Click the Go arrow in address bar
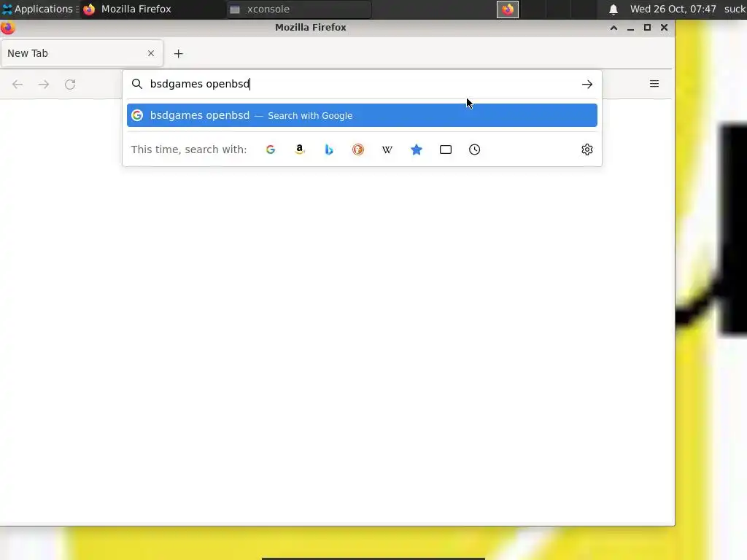This screenshot has height=560, width=747. pos(587,85)
